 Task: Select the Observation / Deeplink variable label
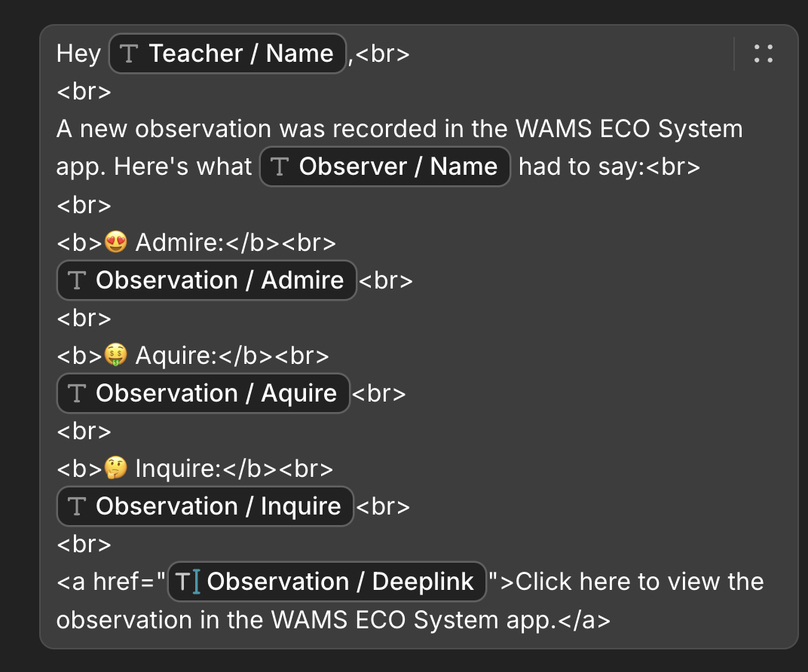[x=340, y=582]
